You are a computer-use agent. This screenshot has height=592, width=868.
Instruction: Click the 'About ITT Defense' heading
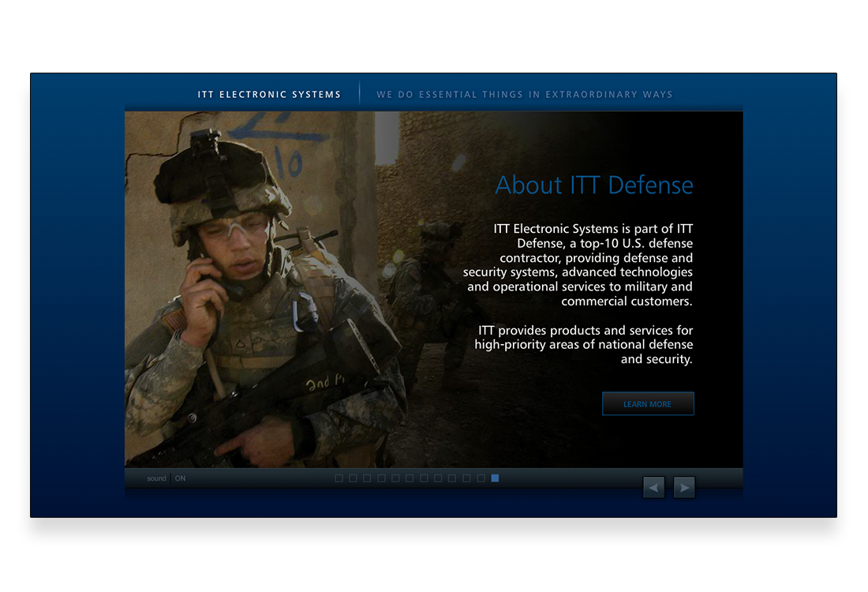click(594, 185)
